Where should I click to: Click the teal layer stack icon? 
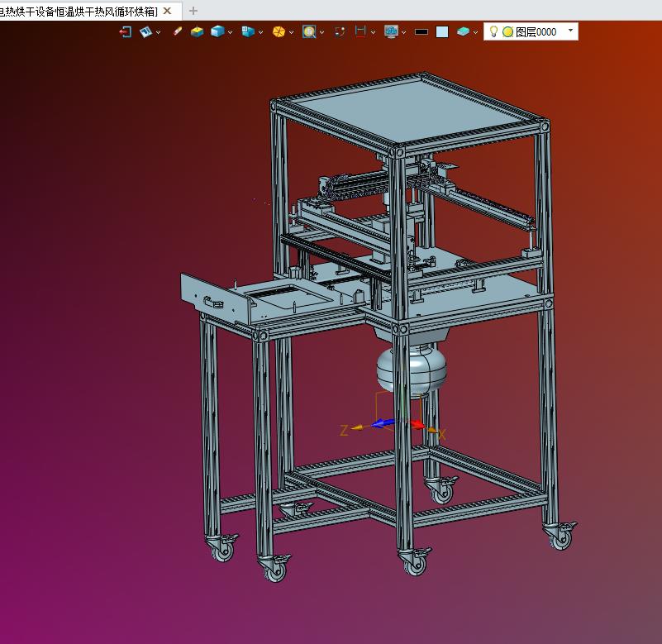[463, 31]
